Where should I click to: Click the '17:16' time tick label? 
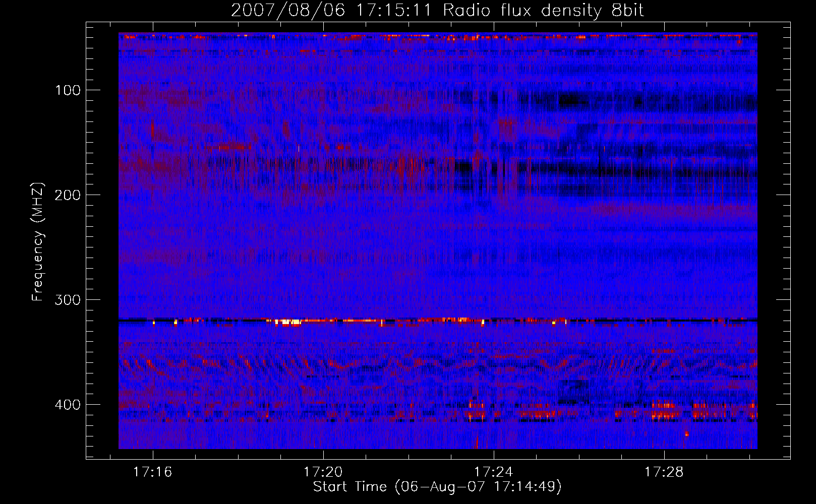pos(152,472)
